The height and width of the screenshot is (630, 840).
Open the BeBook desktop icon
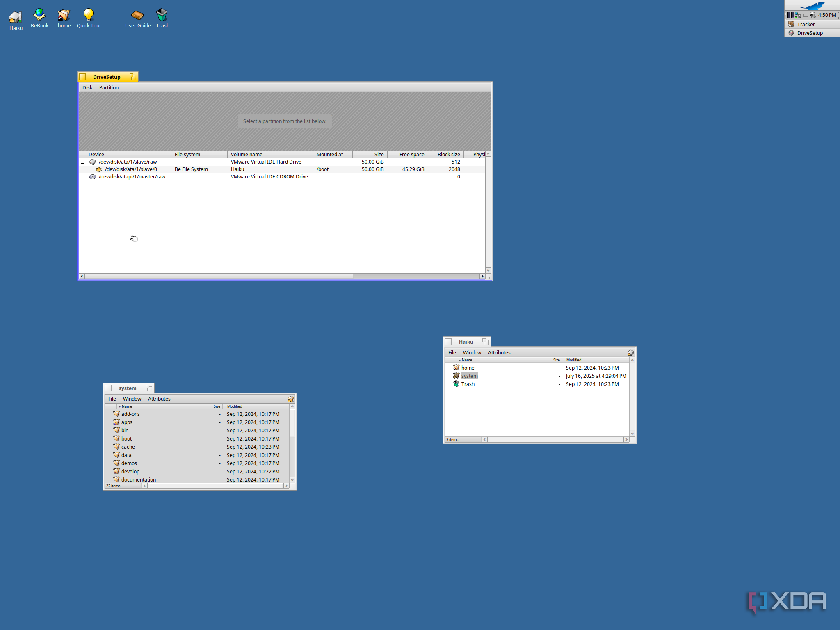[39, 15]
